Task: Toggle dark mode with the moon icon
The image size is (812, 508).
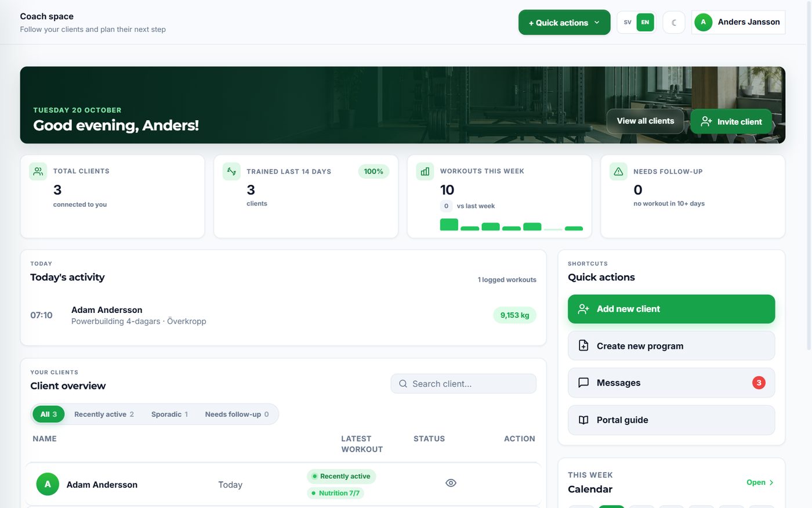Action: [674, 23]
